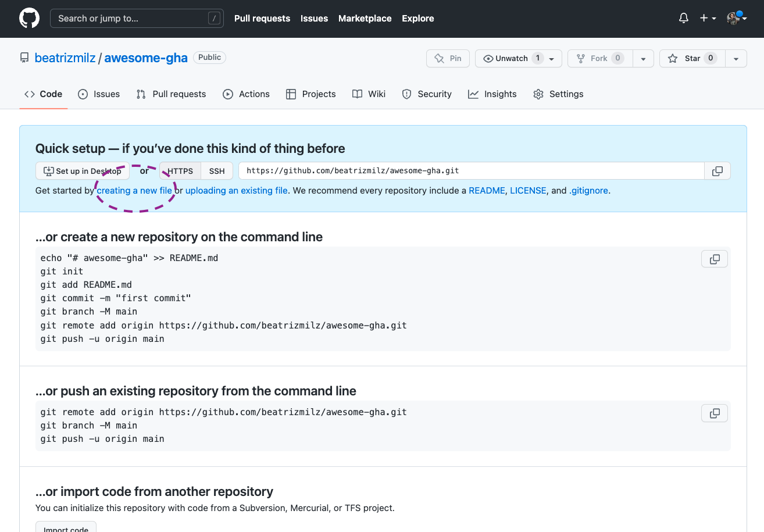Fork the awesome-gha repository
The height and width of the screenshot is (532, 764).
(x=599, y=59)
